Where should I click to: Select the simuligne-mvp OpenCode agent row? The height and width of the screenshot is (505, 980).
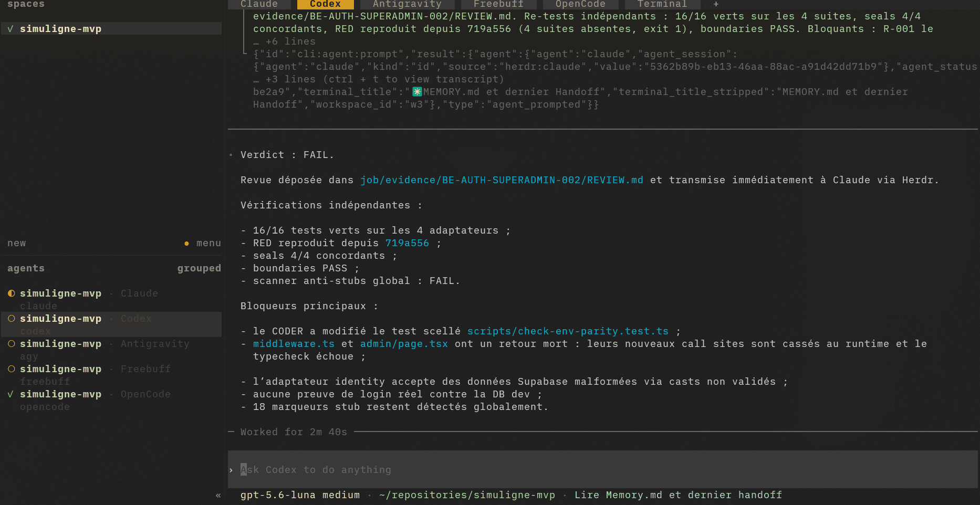[x=111, y=400]
